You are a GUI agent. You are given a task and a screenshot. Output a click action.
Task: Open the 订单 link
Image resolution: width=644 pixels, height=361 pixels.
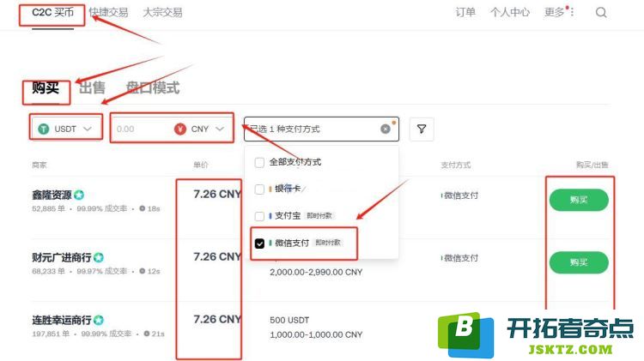click(x=465, y=12)
